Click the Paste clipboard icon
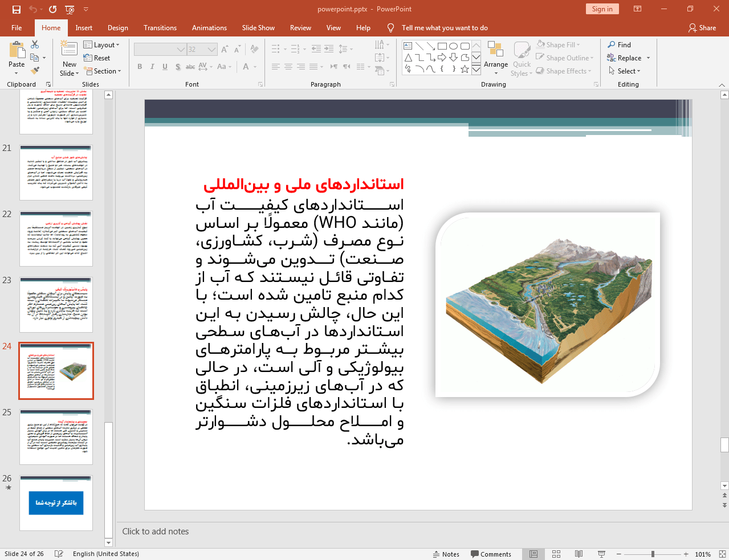Viewport: 729px width, 560px height. point(17,50)
